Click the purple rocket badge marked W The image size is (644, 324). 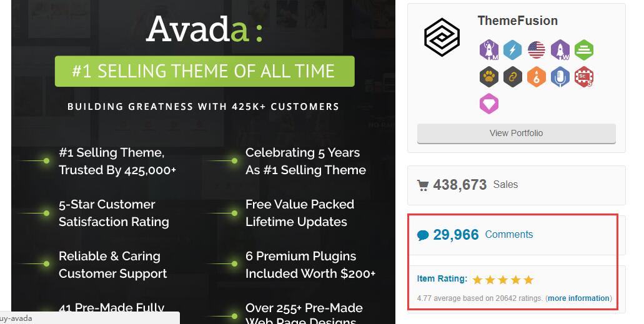pos(560,50)
